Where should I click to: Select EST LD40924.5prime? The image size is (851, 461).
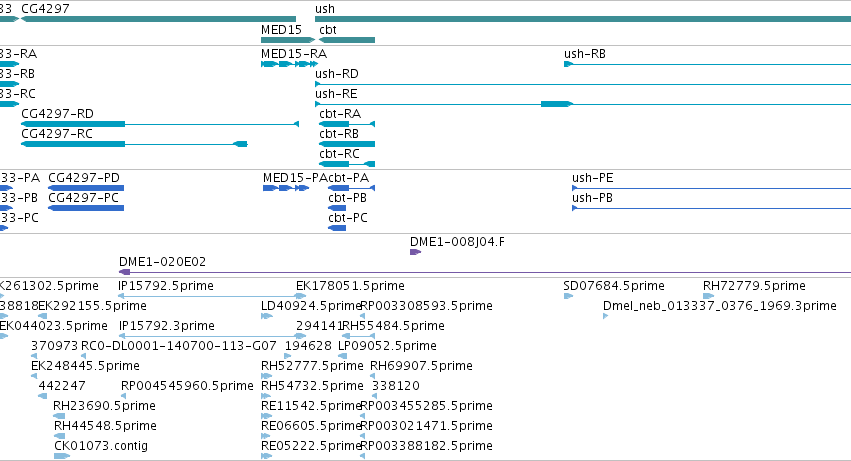266,316
